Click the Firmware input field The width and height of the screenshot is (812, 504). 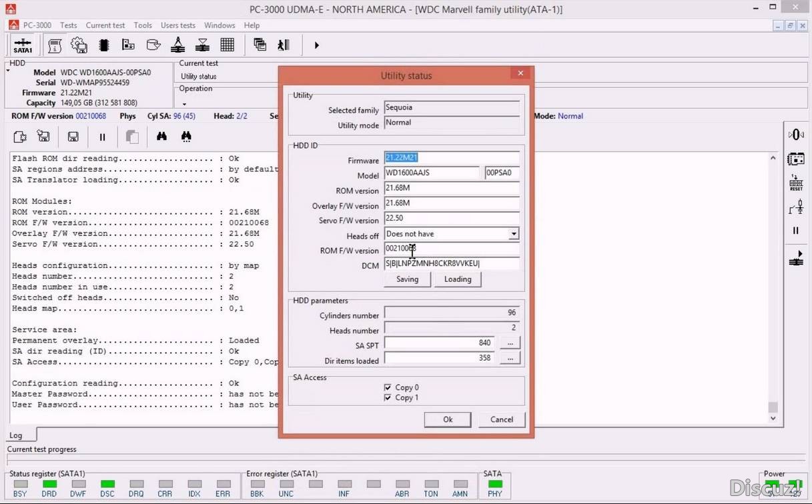[452, 158]
